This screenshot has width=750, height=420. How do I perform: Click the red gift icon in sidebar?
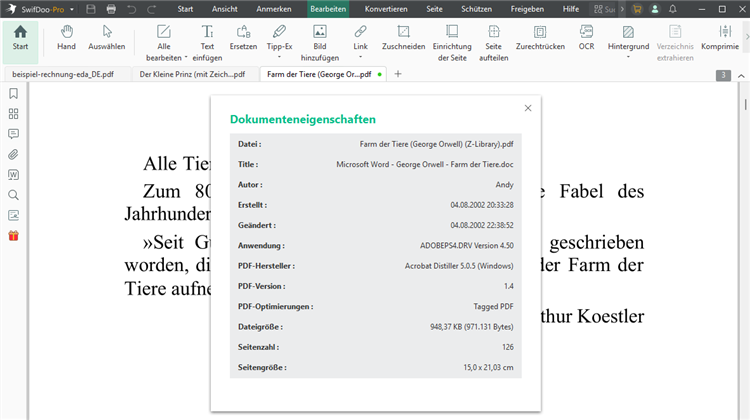(13, 236)
